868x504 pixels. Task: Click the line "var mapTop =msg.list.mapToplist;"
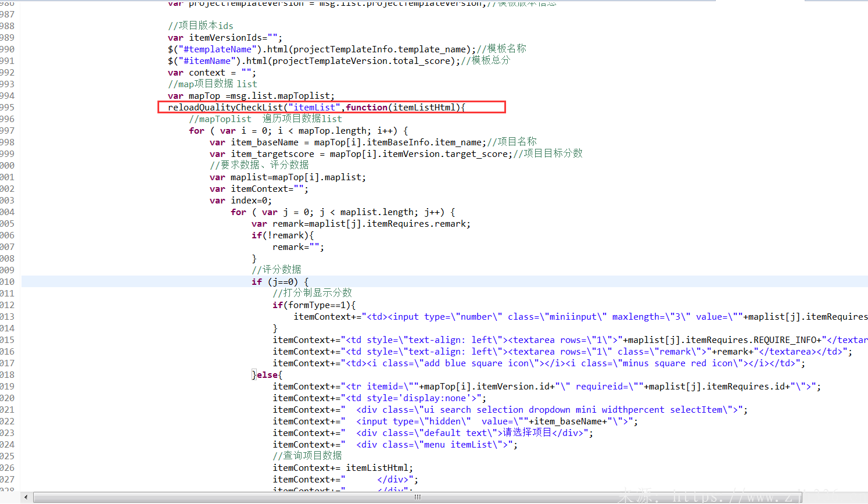coord(251,95)
